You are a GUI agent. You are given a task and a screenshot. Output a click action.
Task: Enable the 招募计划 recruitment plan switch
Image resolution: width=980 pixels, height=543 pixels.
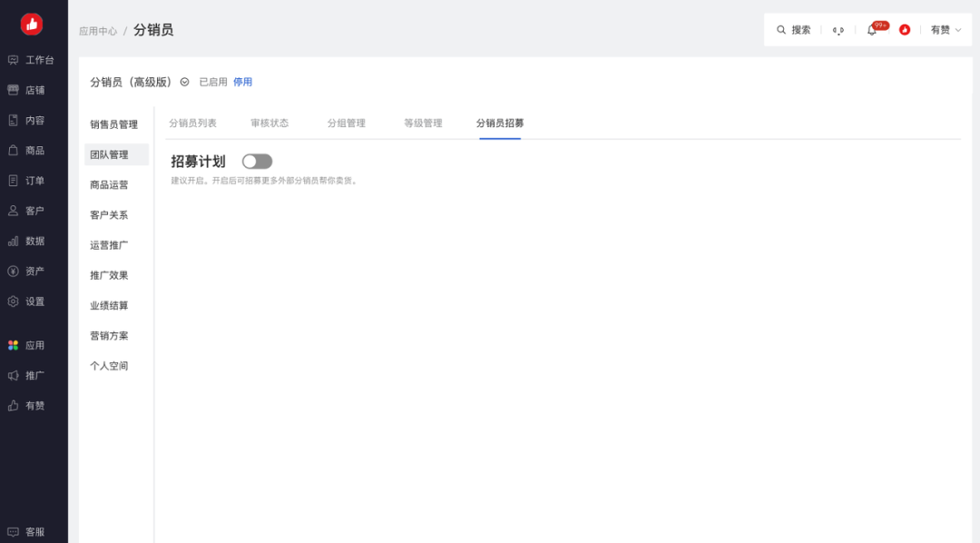click(257, 160)
